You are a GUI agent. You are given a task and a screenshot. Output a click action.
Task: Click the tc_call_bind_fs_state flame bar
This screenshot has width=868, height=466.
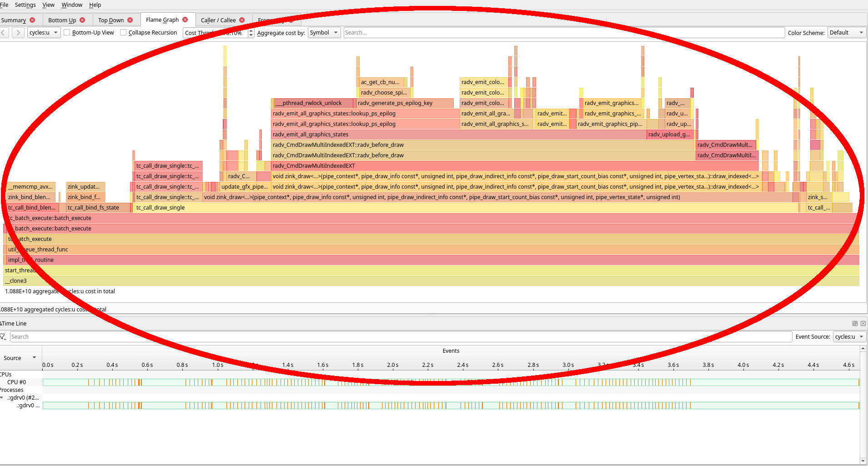pos(98,208)
